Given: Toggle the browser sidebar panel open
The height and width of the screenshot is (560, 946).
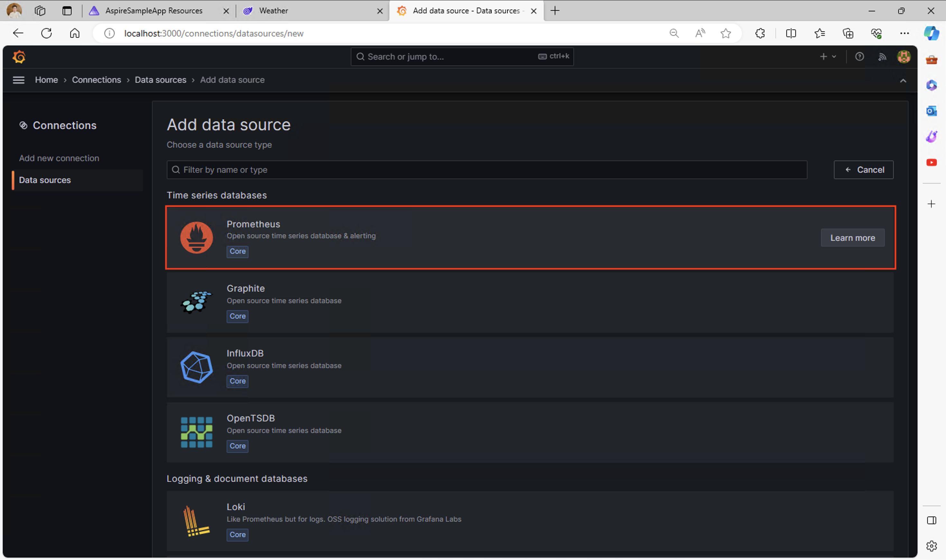Looking at the screenshot, I should click(931, 520).
